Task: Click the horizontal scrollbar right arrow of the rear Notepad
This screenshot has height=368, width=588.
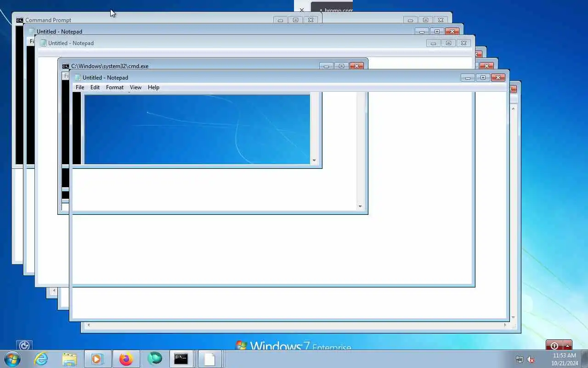Action: pos(505,325)
